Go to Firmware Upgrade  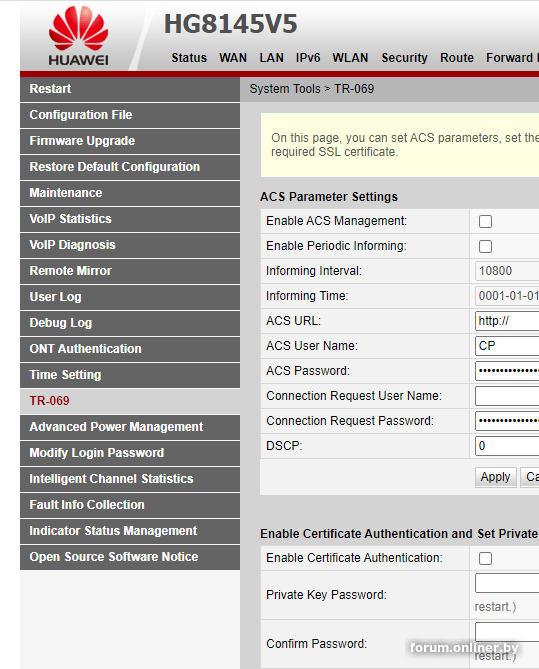click(x=130, y=141)
